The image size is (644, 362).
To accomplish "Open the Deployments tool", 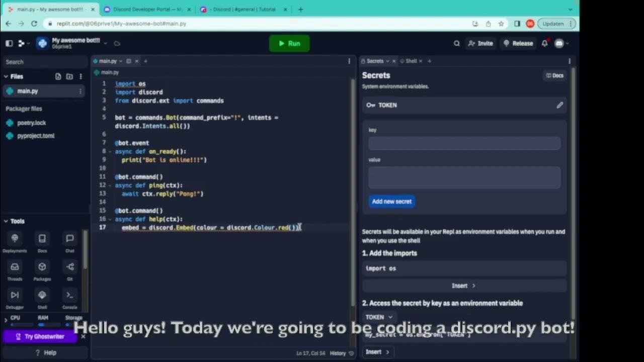I will tap(15, 242).
